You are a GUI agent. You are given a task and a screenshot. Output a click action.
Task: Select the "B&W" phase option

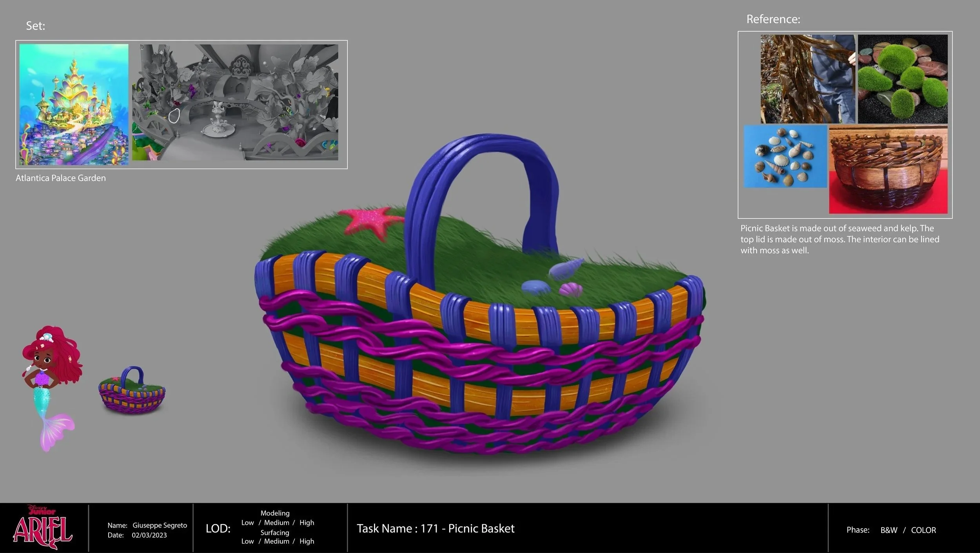point(889,530)
